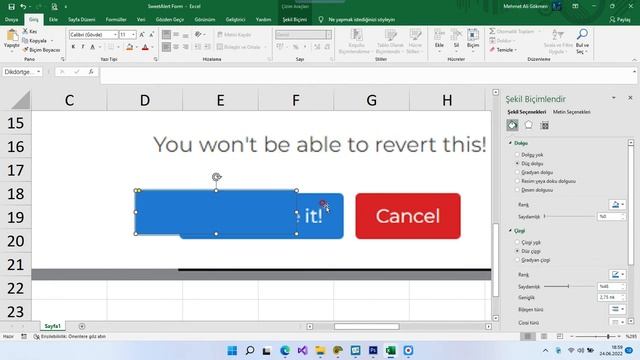Image resolution: width=640 pixels, height=360 pixels.
Task: Click the fill color bucket icon in ribbon
Action: tap(129, 47)
